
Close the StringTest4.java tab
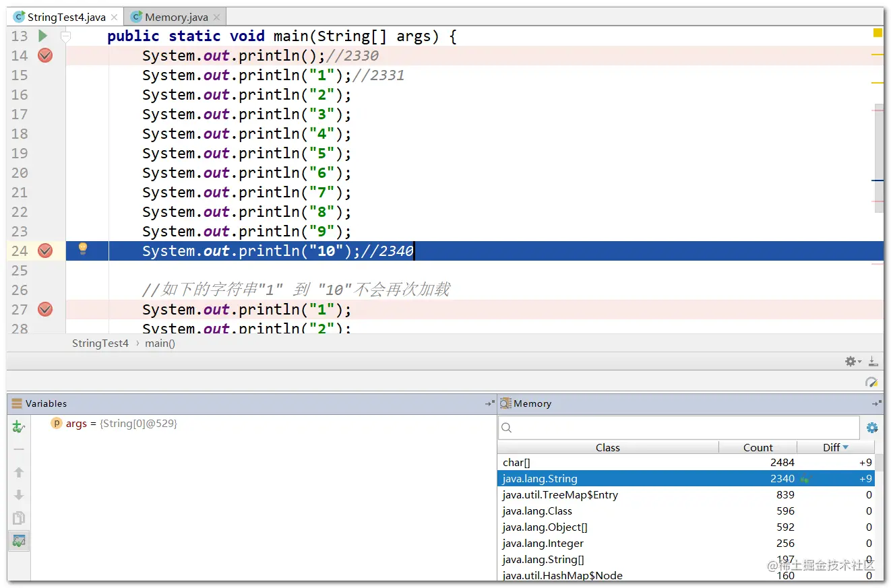tap(114, 18)
